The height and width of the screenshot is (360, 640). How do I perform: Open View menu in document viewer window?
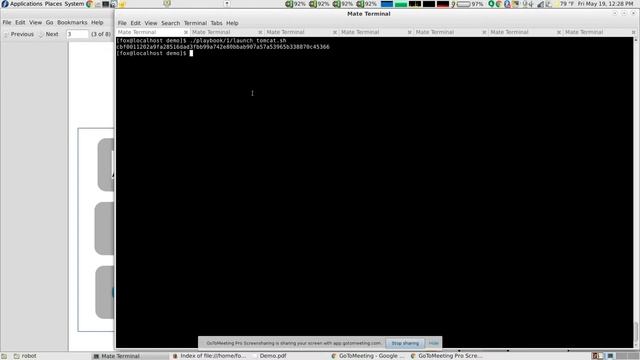[36, 22]
